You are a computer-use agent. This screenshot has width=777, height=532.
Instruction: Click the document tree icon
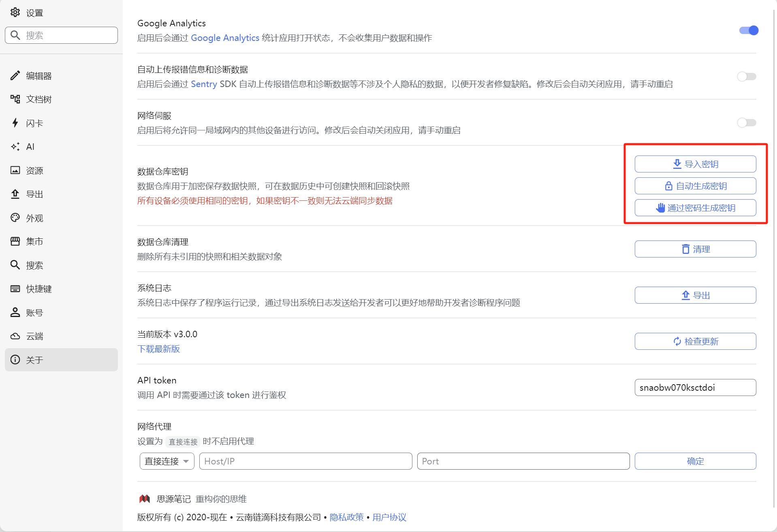[15, 99]
